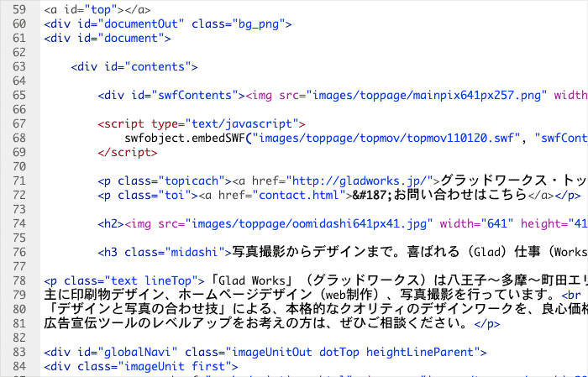Click the opening script tag on line 67
Image resolution: width=588 pixels, height=377 pixels.
tap(202, 123)
